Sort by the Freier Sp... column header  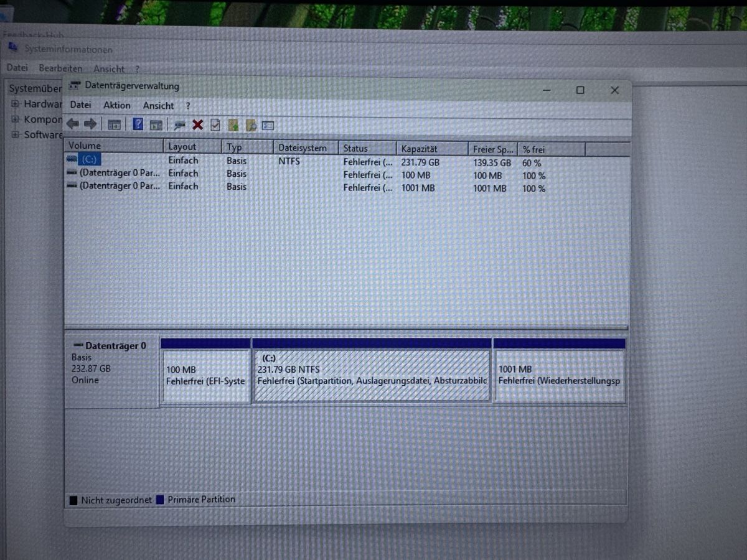click(492, 149)
